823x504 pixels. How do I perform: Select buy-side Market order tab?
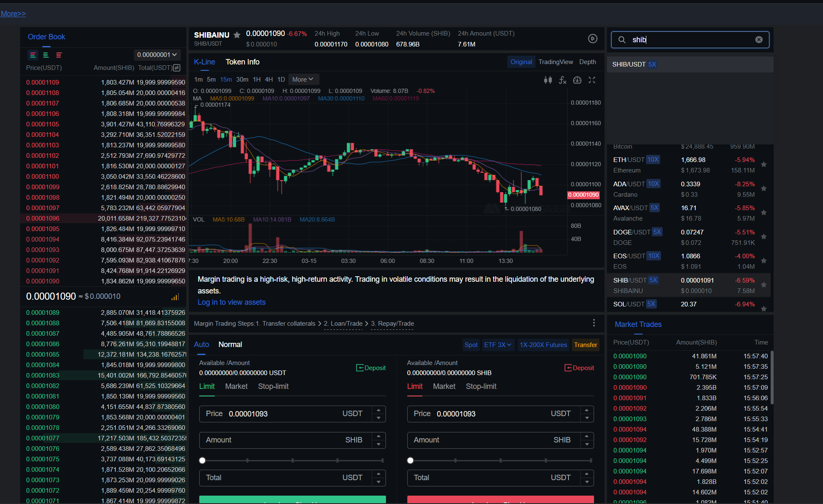click(x=236, y=386)
